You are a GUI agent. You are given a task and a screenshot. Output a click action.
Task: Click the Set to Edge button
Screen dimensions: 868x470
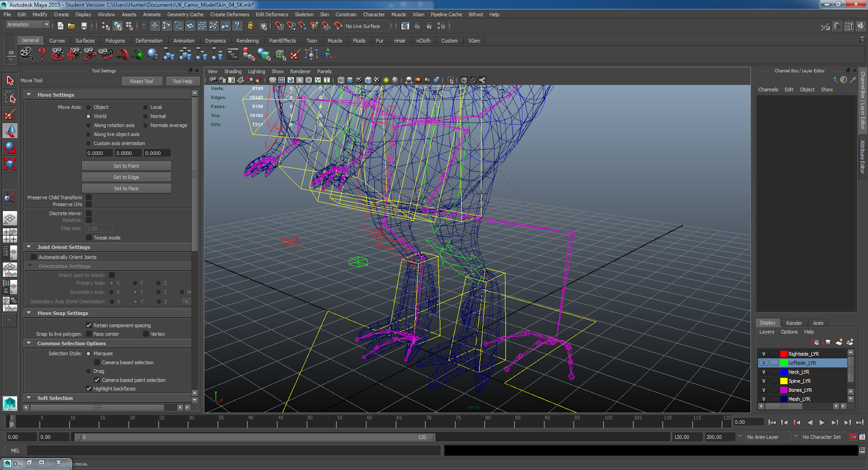click(126, 177)
